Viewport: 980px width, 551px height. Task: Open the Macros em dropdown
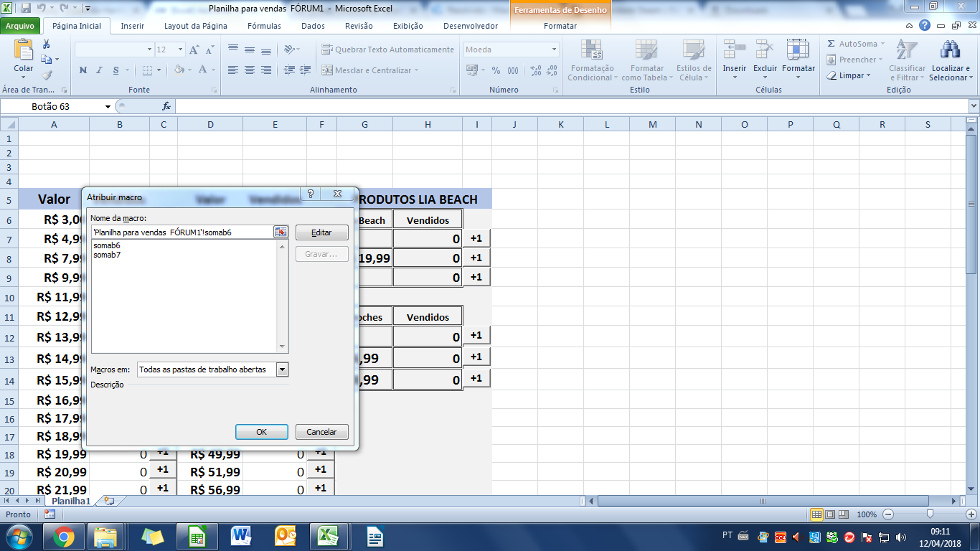click(282, 369)
